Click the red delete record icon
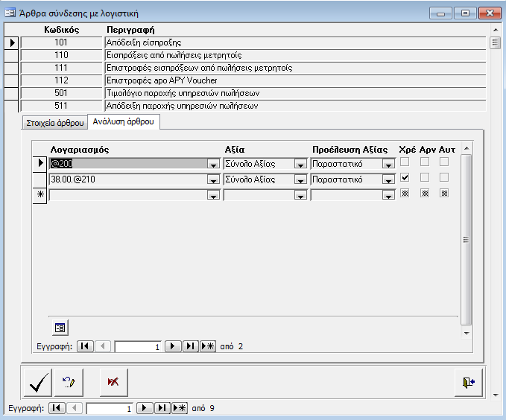This screenshot has height=420, width=506. 113,383
